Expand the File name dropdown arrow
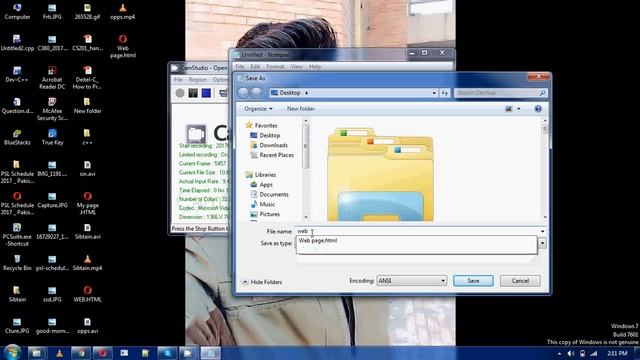640x360 pixels. coord(542,231)
